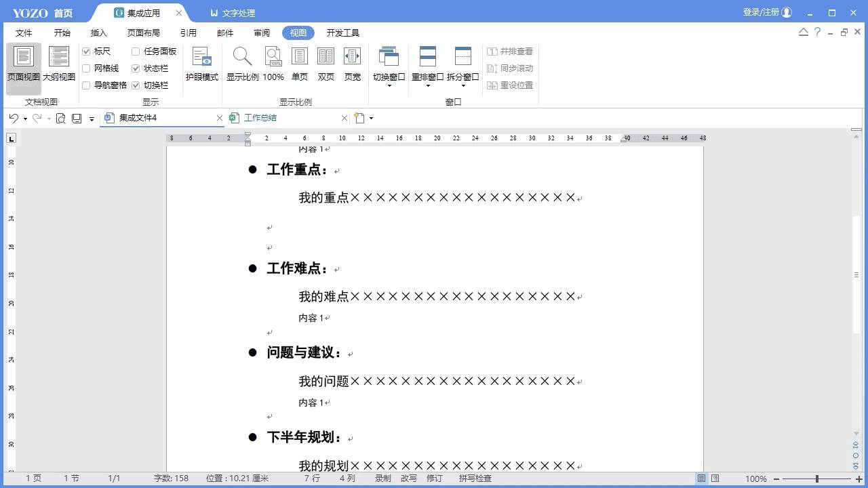This screenshot has height=488, width=868.
Task: Click the Save icon in quick toolbar
Action: 77,119
